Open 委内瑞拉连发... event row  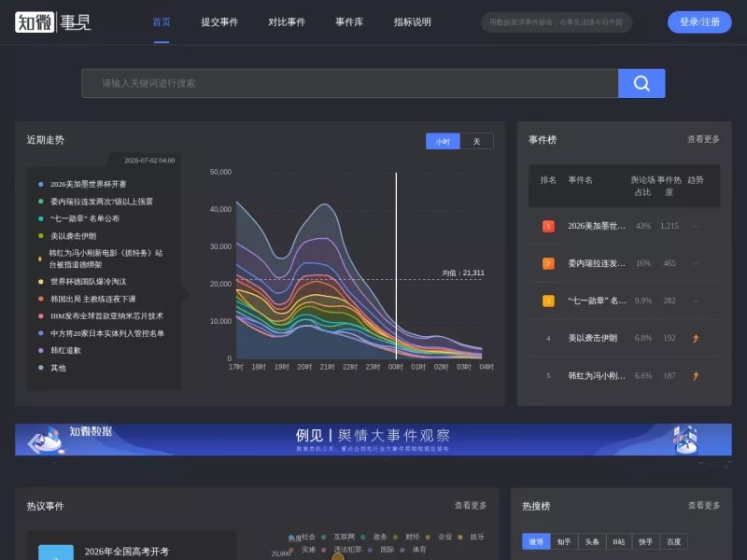pos(624,263)
